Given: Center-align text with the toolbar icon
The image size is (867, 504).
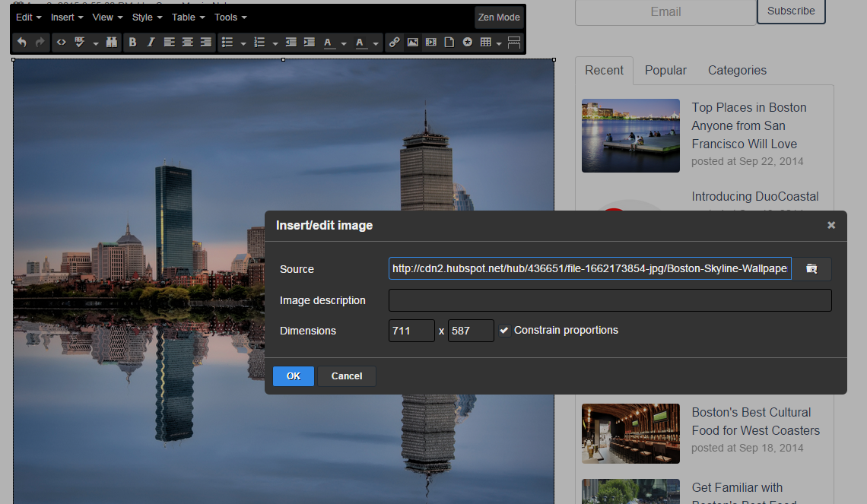Looking at the screenshot, I should 187,43.
